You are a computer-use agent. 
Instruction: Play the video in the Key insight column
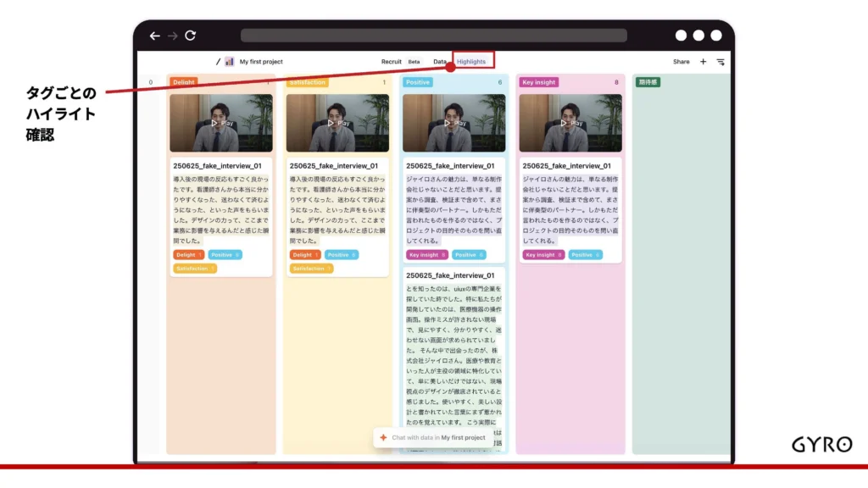[x=570, y=123]
